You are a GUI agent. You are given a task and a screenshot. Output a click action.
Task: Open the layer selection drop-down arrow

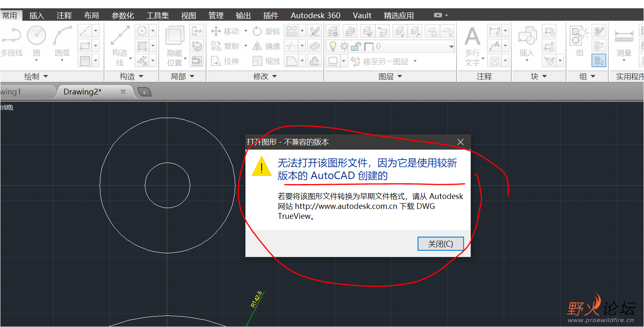[451, 47]
